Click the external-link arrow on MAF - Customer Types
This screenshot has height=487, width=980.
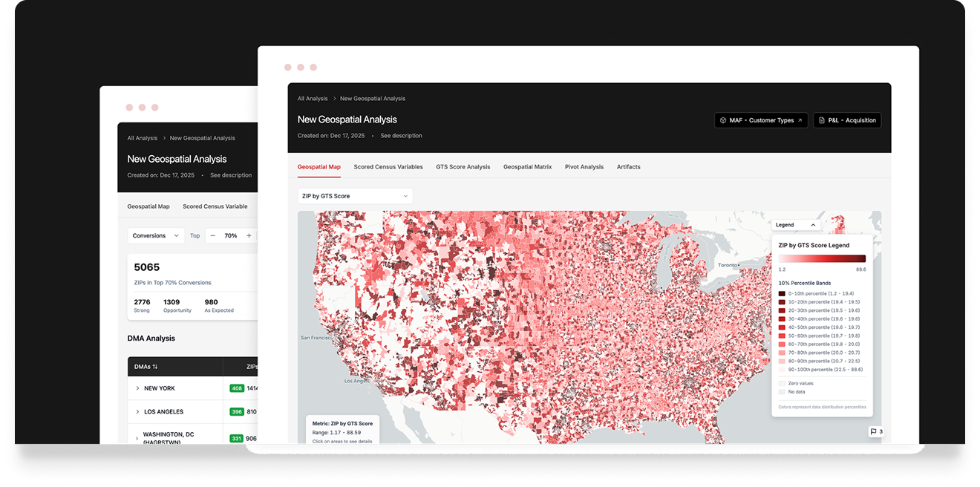click(x=800, y=120)
